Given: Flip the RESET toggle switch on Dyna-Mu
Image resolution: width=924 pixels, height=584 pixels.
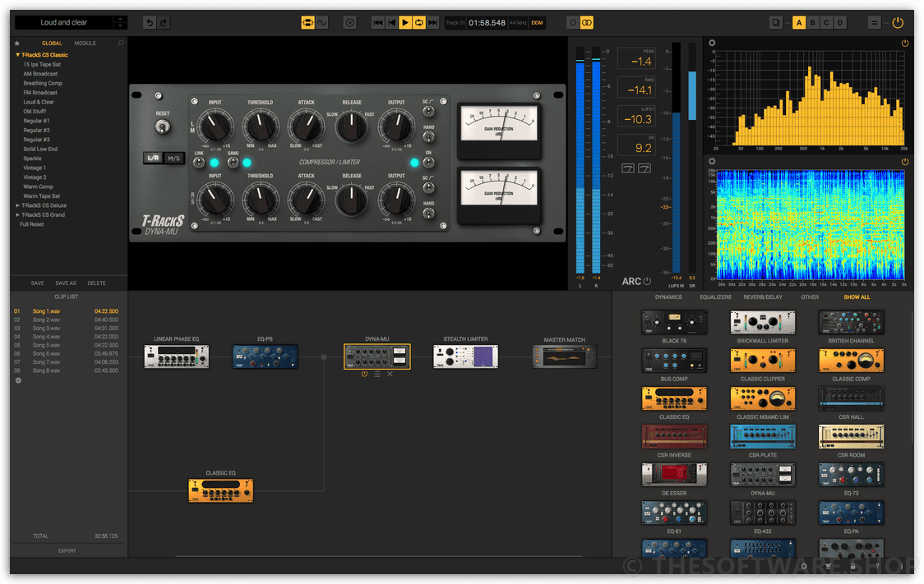Looking at the screenshot, I should pyautogui.click(x=163, y=126).
